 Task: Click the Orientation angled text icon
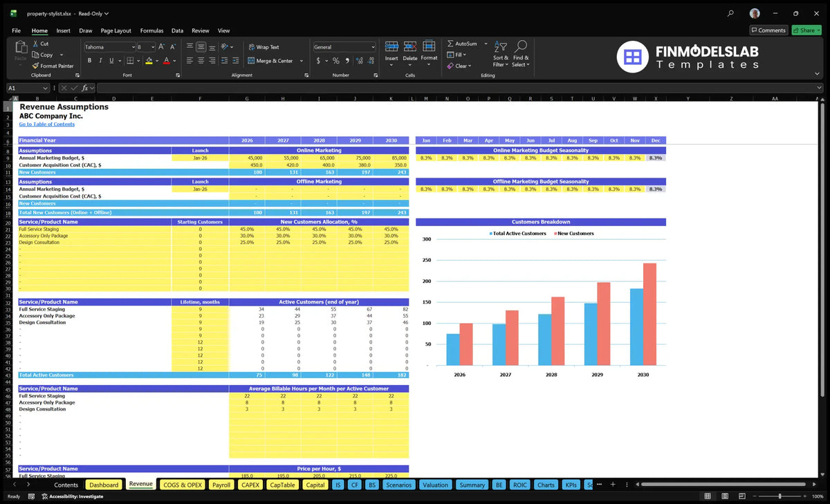[225, 47]
